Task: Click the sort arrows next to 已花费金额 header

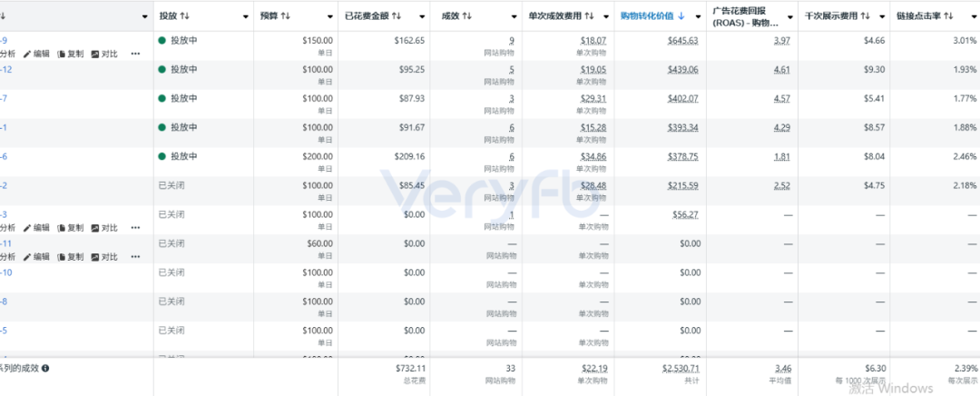Action: 397,15
